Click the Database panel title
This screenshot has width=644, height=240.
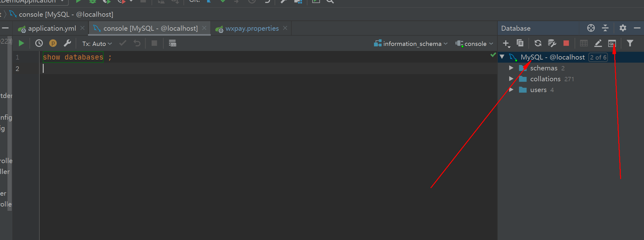click(516, 28)
